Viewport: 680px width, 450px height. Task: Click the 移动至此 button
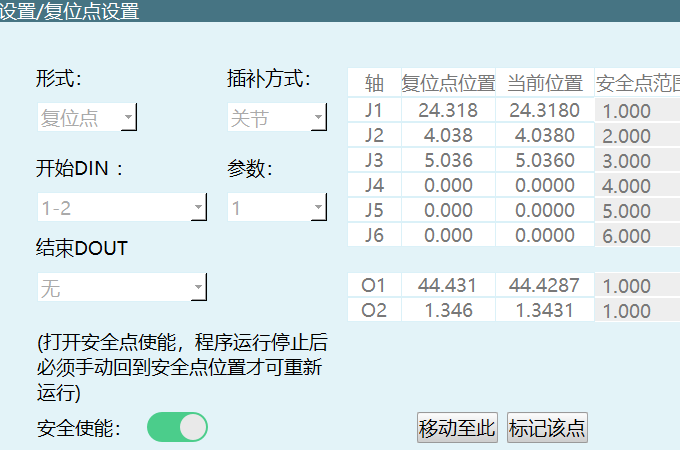coord(457,427)
